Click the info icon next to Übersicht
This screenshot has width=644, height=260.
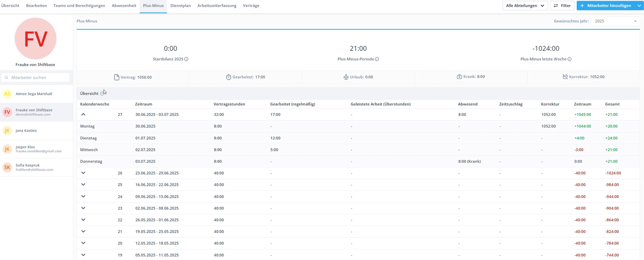102,93
